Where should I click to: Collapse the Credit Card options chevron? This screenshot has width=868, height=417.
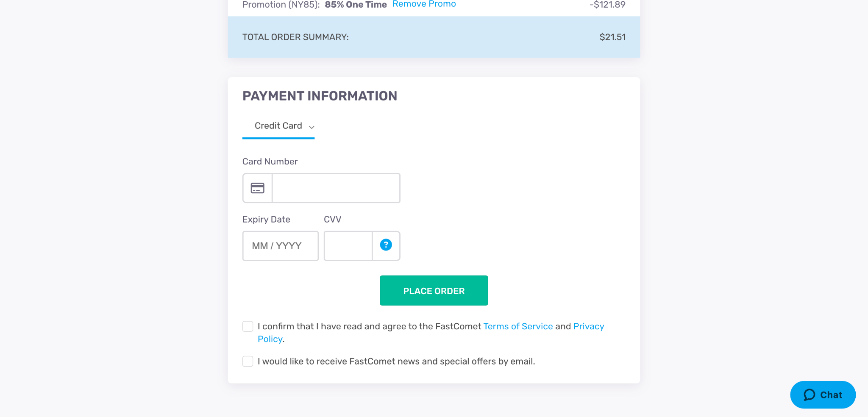pyautogui.click(x=312, y=127)
